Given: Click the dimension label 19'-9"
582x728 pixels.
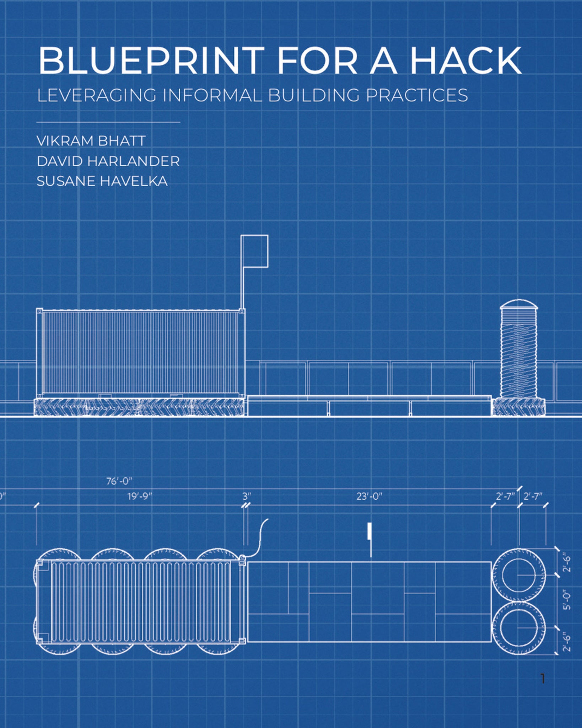Looking at the screenshot, I should pos(140,496).
